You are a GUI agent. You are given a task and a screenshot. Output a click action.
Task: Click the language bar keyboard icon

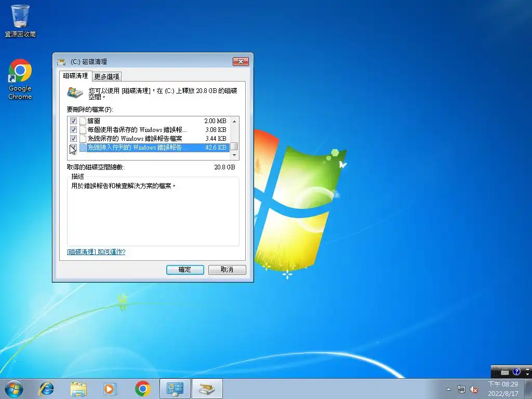point(505,372)
